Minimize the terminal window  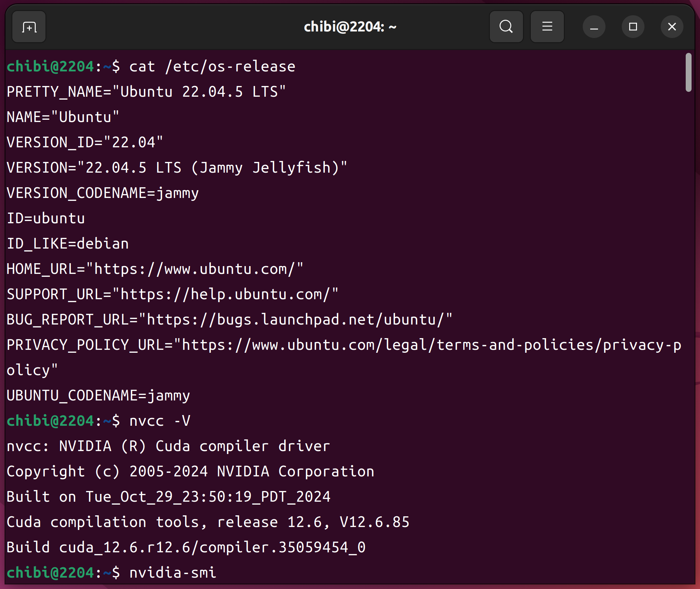[594, 27]
